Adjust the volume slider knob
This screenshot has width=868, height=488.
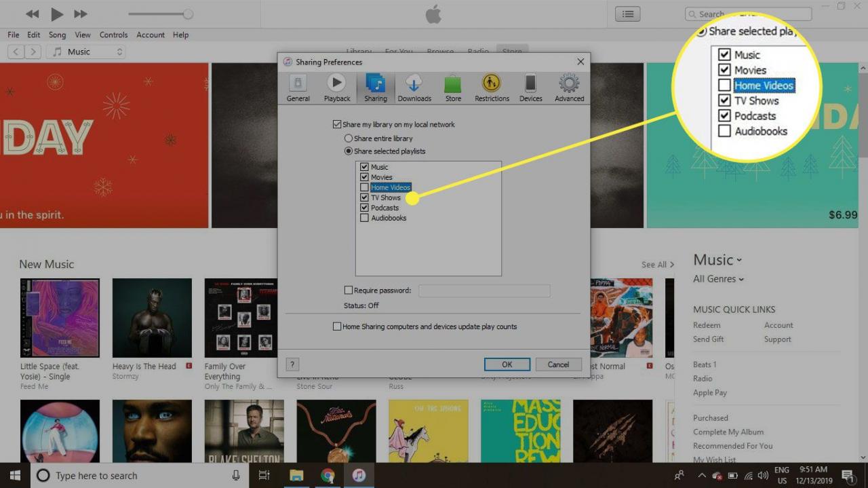point(188,14)
